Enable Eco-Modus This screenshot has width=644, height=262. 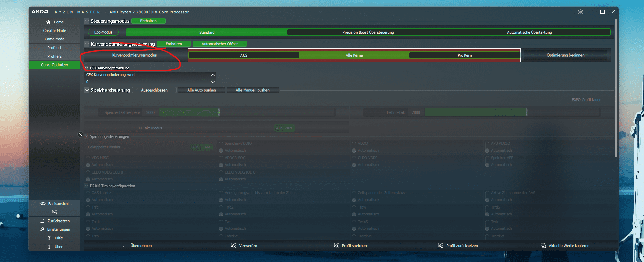[x=103, y=32]
